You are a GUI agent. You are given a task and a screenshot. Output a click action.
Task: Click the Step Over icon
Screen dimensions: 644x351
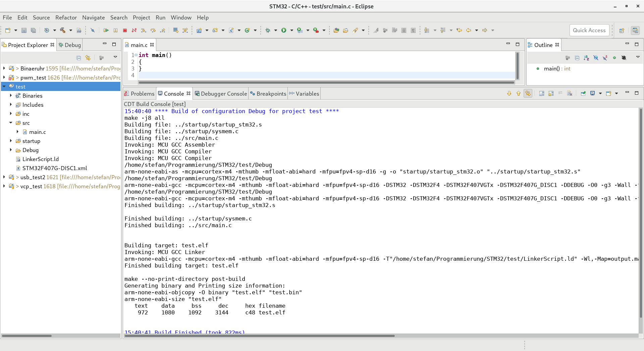[x=153, y=30]
